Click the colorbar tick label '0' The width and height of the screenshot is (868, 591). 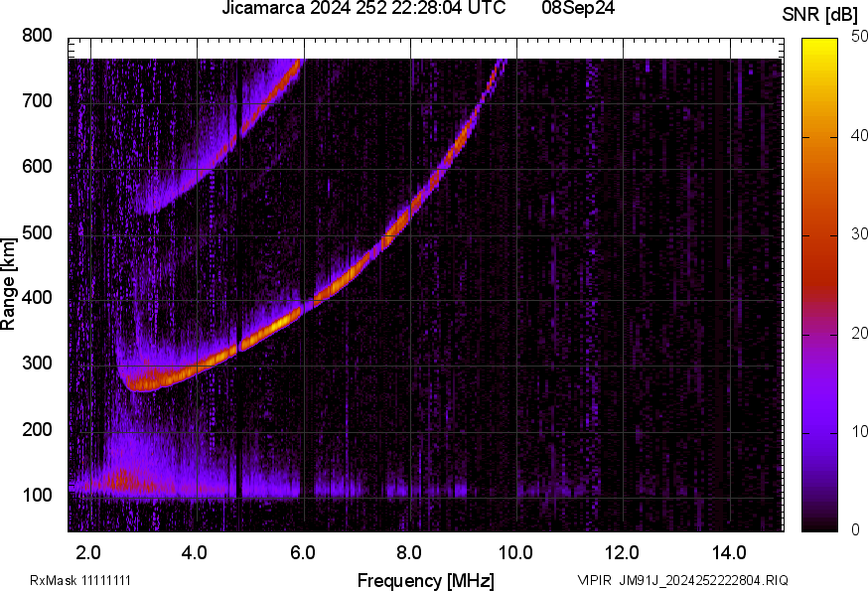point(856,530)
